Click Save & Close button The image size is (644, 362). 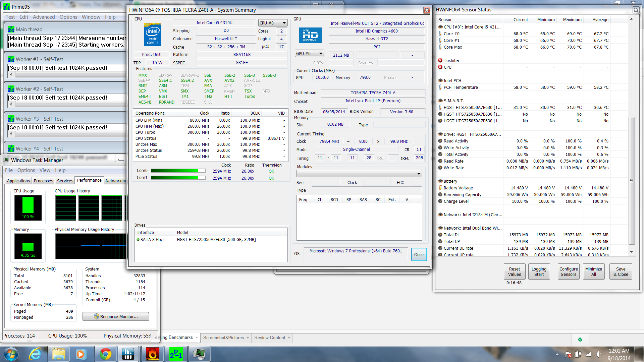coord(621,271)
